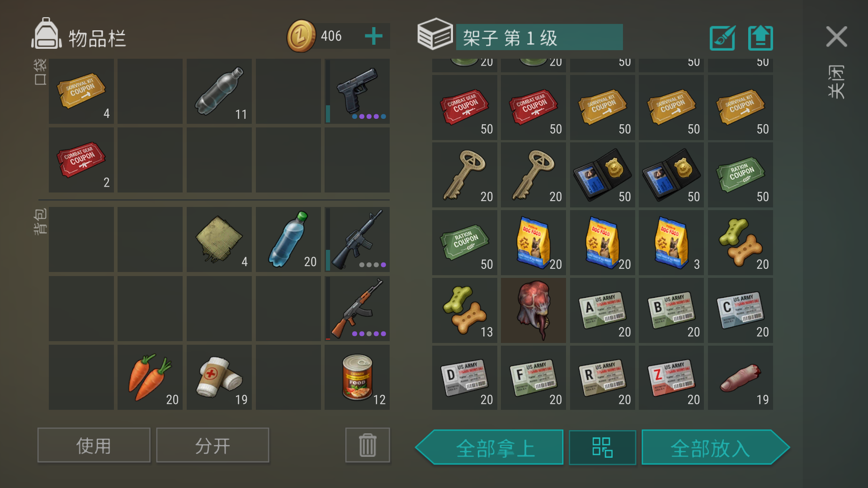868x488 pixels.
Task: Click the sort grid button
Action: 602,447
